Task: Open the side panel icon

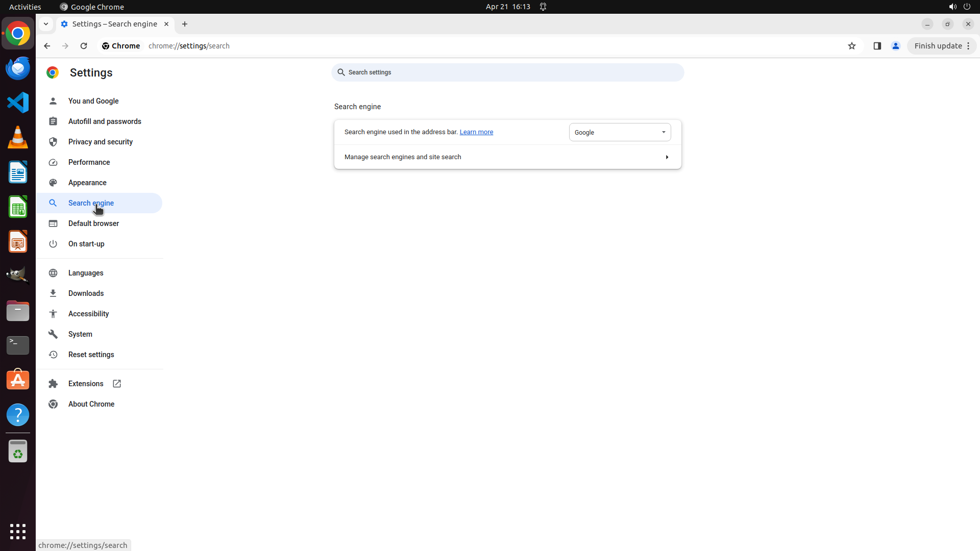Action: click(x=877, y=46)
